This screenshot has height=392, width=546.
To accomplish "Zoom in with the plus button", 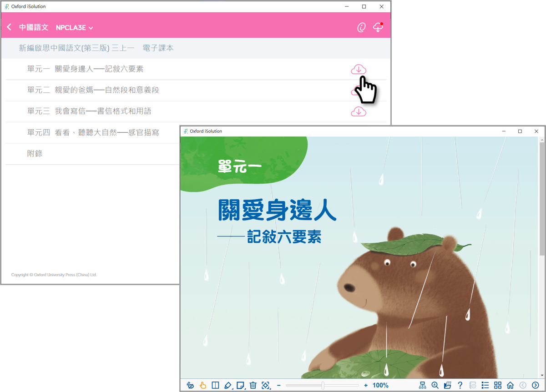I will [366, 385].
